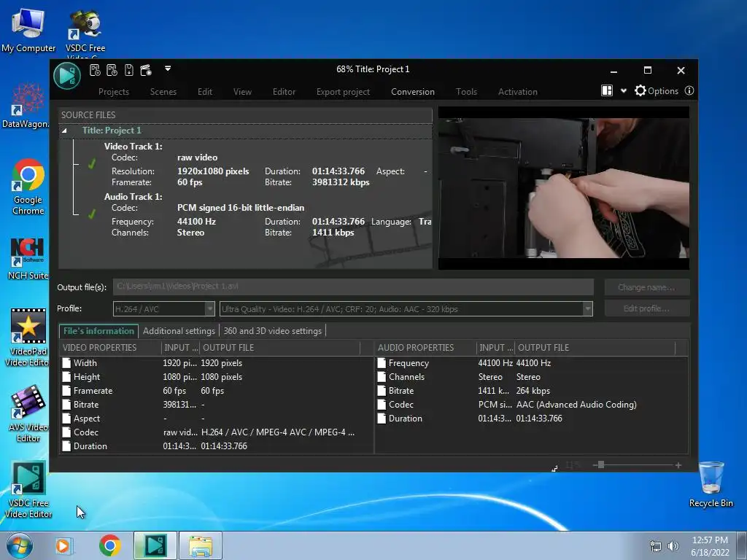
Task: Open the Recycle Bin desktop icon
Action: pos(711,484)
